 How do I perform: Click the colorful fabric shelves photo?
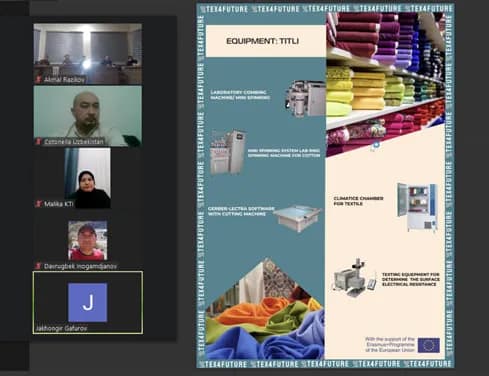386,80
